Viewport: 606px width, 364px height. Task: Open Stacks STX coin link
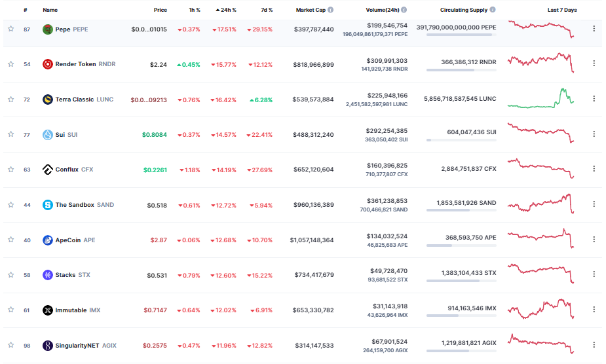point(73,275)
